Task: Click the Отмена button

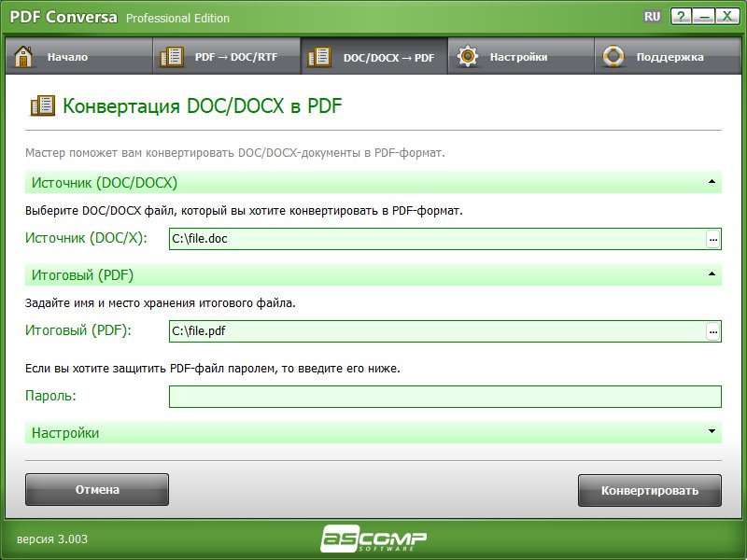Action: pos(97,489)
